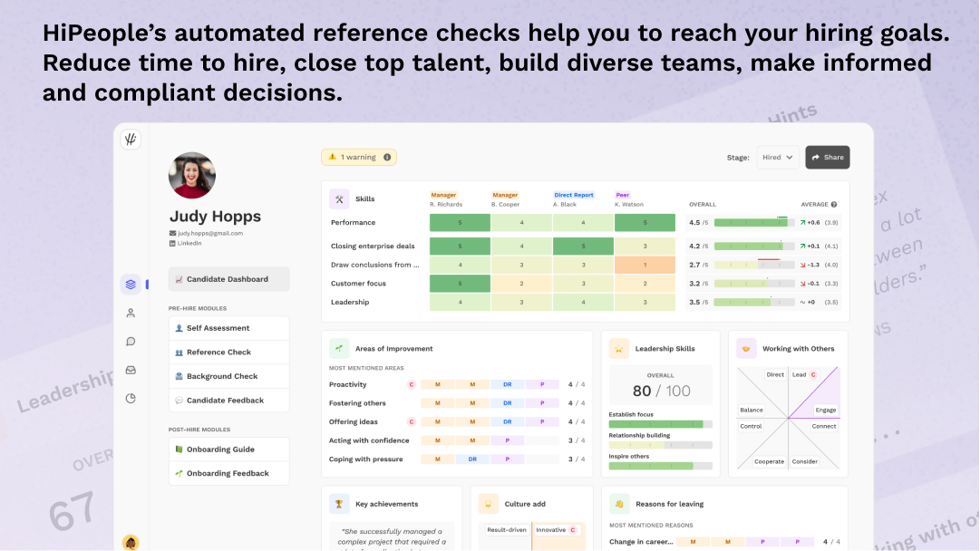Open the person icon in sidebar
The height and width of the screenshot is (551, 980).
tap(131, 313)
